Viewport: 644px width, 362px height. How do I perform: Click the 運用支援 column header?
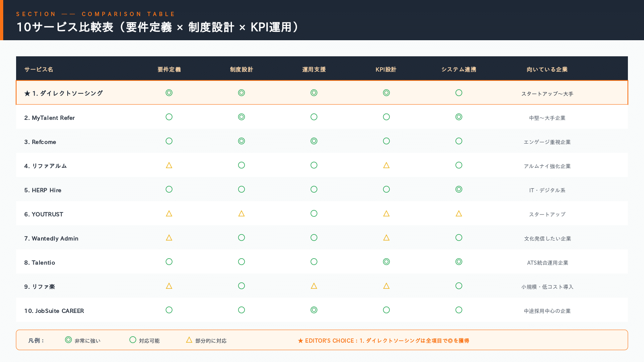pyautogui.click(x=314, y=70)
